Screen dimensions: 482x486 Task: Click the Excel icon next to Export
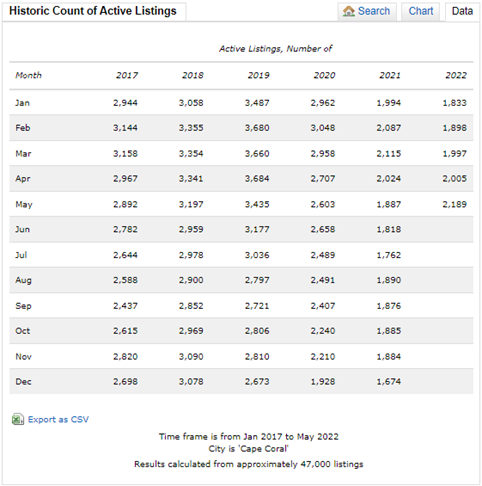click(18, 419)
